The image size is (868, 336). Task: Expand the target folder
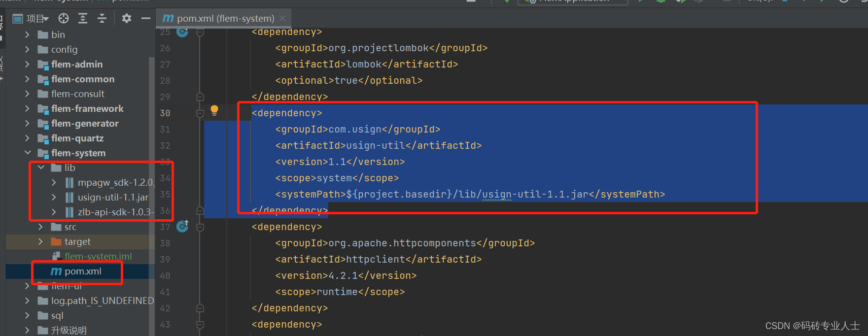pyautogui.click(x=41, y=242)
